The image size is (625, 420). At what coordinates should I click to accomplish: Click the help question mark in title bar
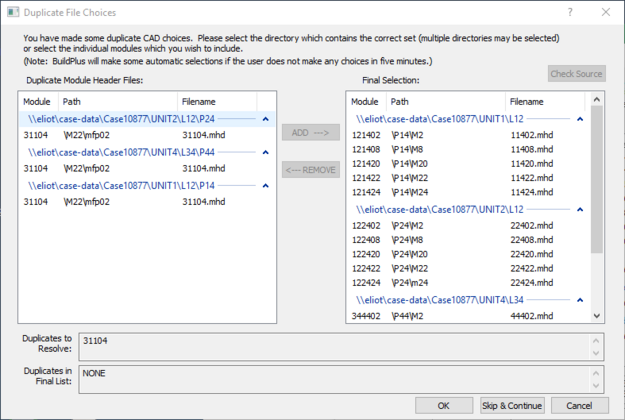tap(569, 12)
